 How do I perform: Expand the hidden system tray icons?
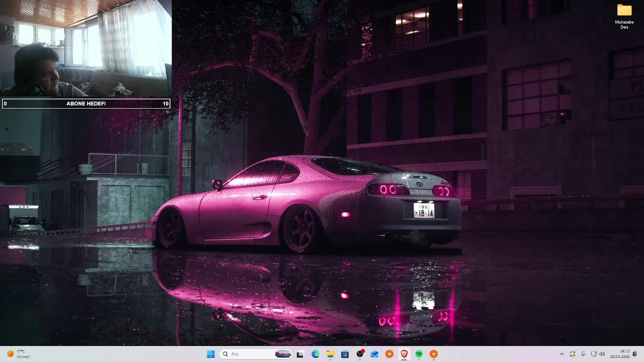[561, 354]
